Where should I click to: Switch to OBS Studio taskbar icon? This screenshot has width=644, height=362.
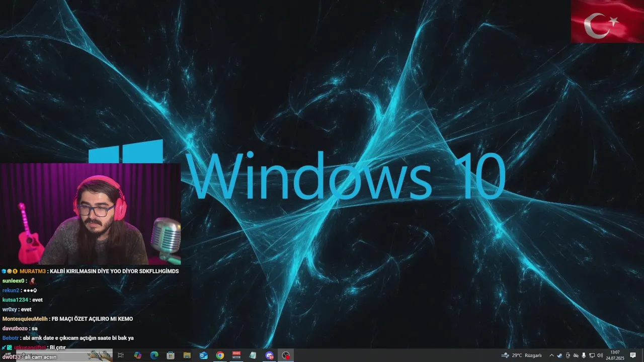click(x=286, y=355)
